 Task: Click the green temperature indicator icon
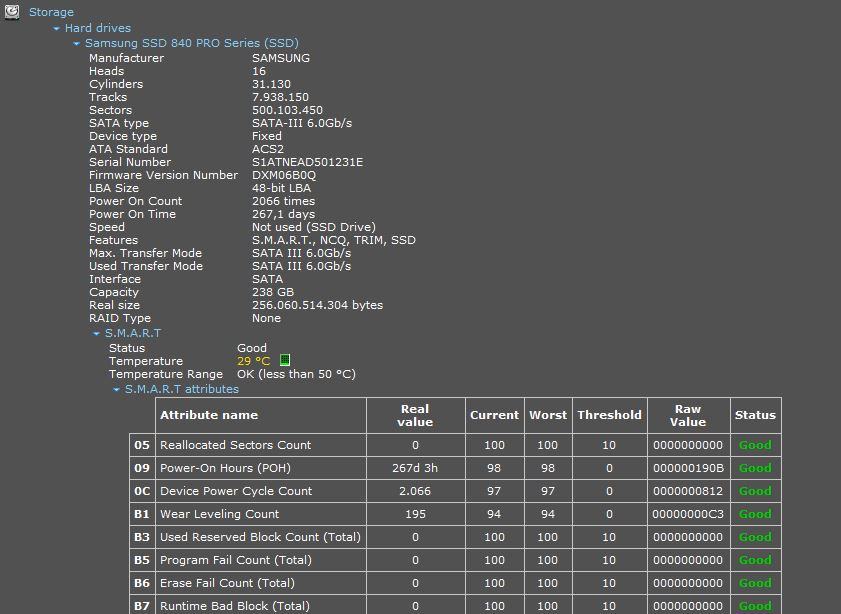point(285,360)
